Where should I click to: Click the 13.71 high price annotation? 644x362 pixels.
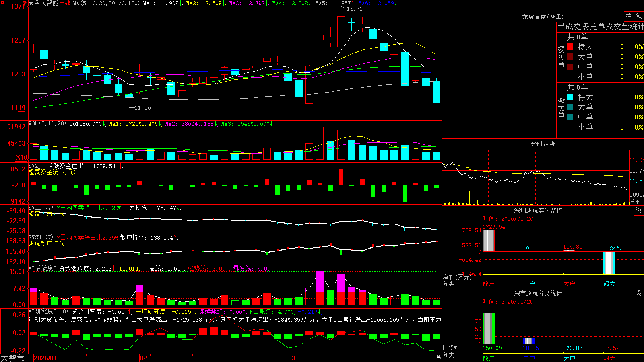point(354,9)
